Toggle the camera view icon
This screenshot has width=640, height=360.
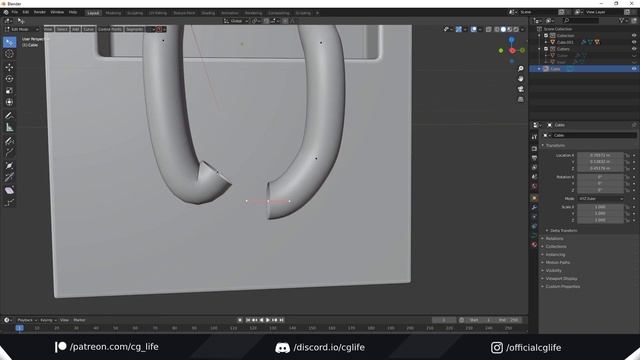tap(520, 89)
